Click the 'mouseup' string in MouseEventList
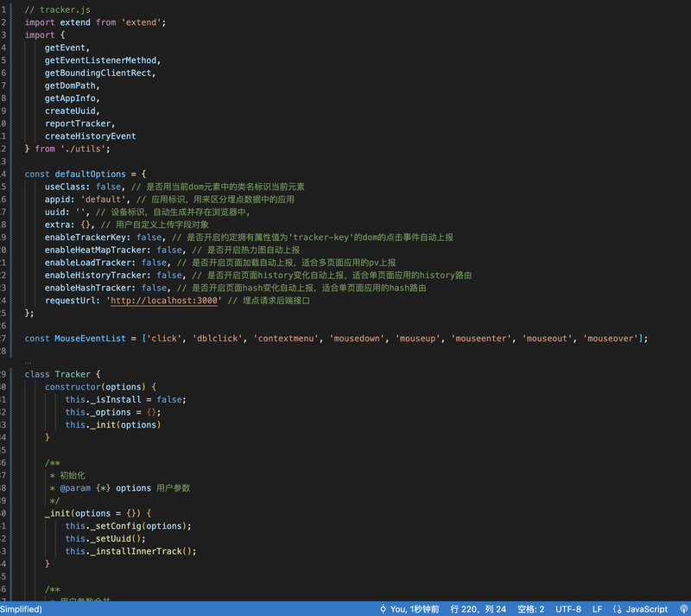The width and height of the screenshot is (691, 616). [418, 338]
